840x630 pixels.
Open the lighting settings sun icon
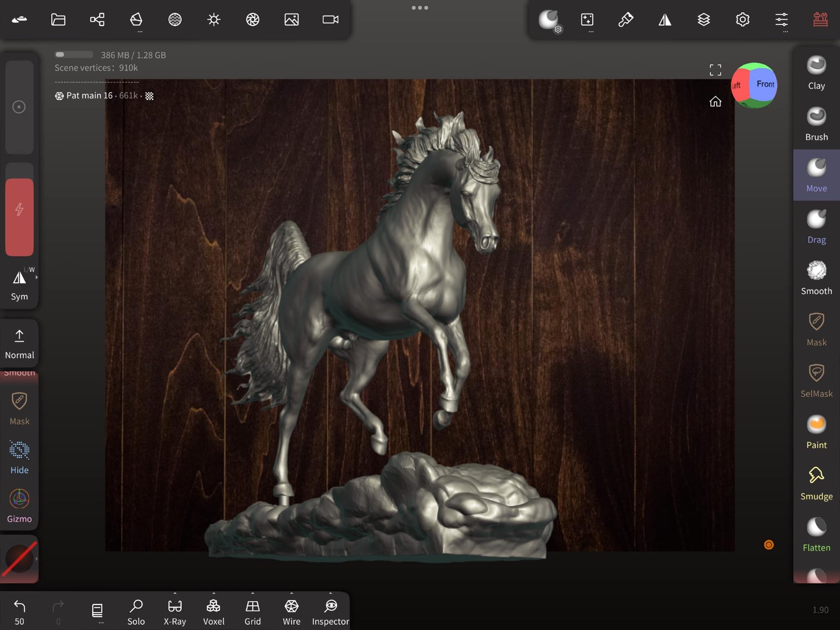click(x=214, y=19)
